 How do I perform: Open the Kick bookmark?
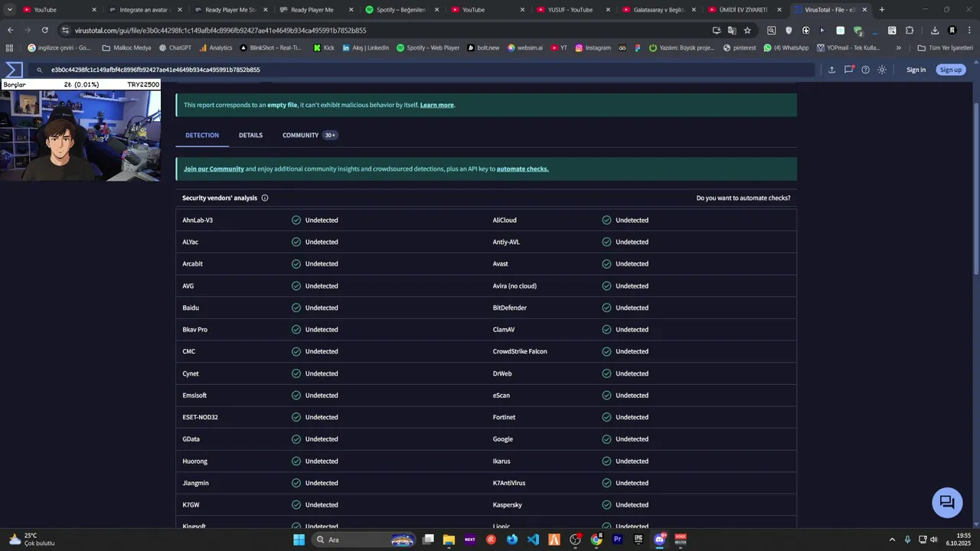(x=324, y=47)
